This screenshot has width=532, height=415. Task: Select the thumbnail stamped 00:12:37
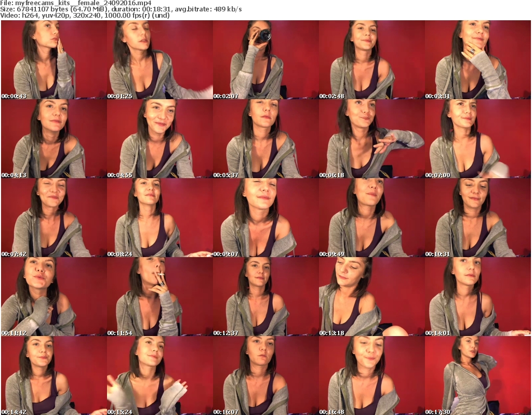point(265,297)
